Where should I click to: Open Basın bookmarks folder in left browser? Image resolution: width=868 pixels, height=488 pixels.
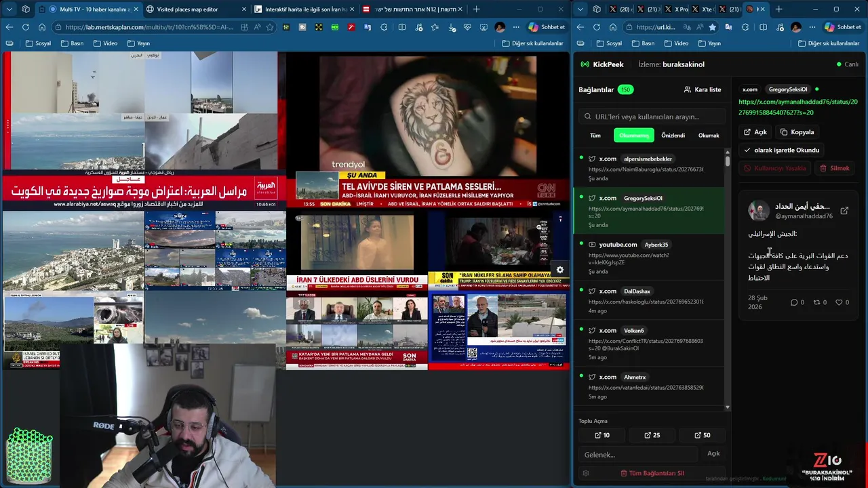[x=72, y=43]
